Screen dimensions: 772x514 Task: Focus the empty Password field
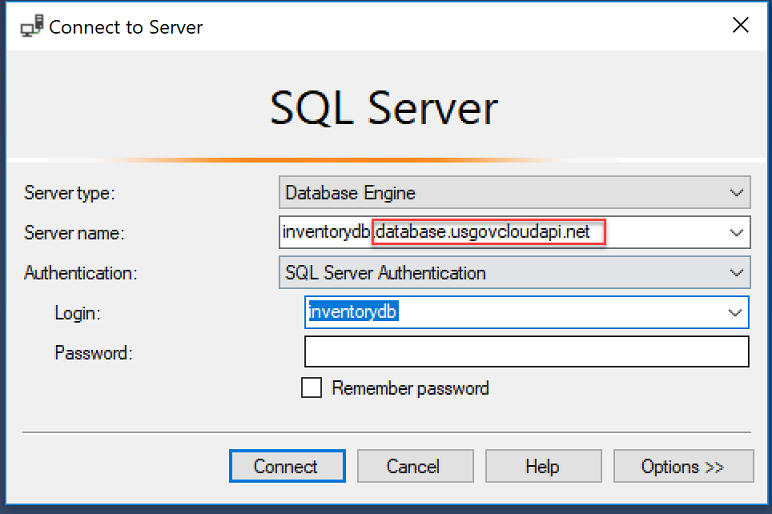[526, 352]
